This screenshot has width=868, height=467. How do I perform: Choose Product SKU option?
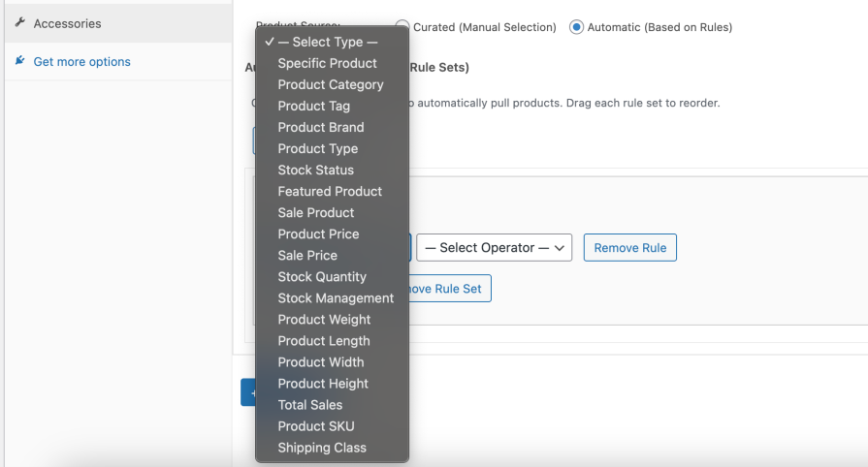coord(315,425)
